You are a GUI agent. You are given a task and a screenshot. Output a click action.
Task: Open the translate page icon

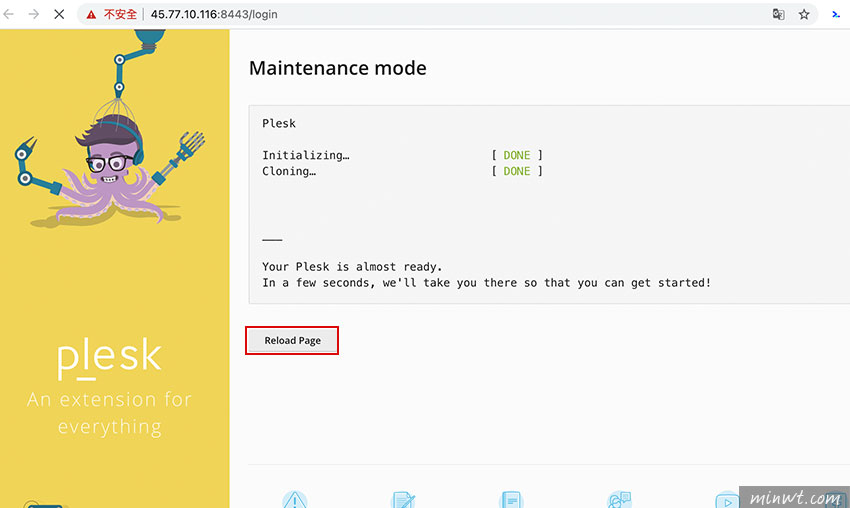tap(778, 15)
